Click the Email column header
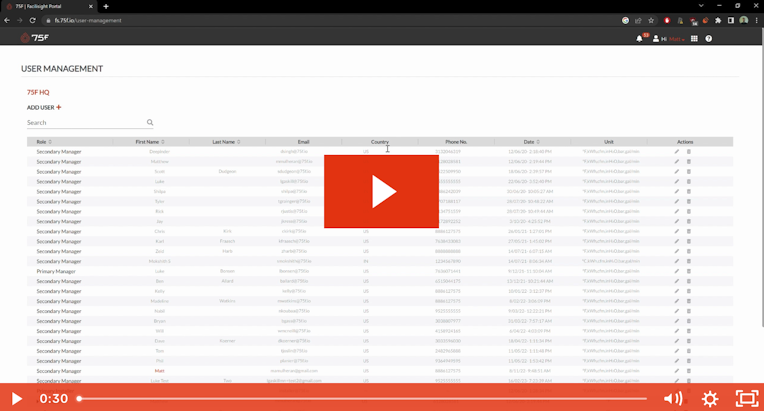The image size is (764, 411). [303, 142]
